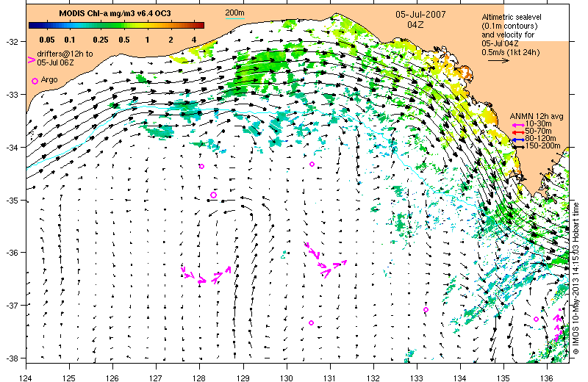This screenshot has height=382, width=588.
Task: Click the '0.5' color bar label
Action: click(124, 40)
